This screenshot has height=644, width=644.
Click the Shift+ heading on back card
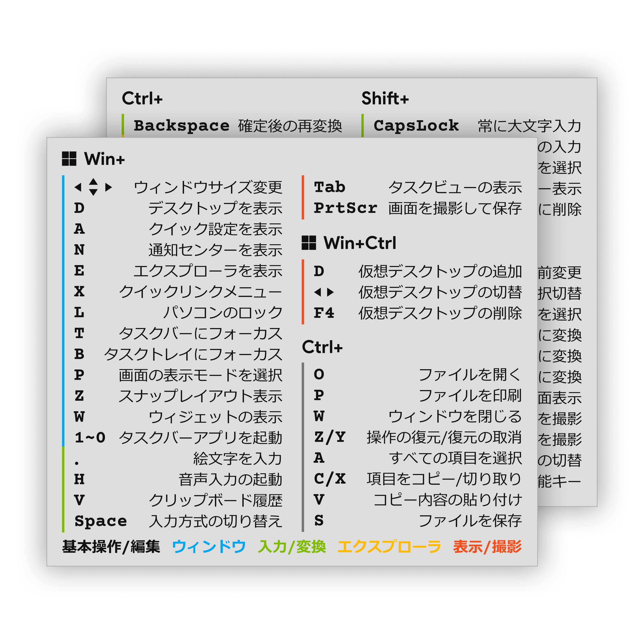(385, 99)
